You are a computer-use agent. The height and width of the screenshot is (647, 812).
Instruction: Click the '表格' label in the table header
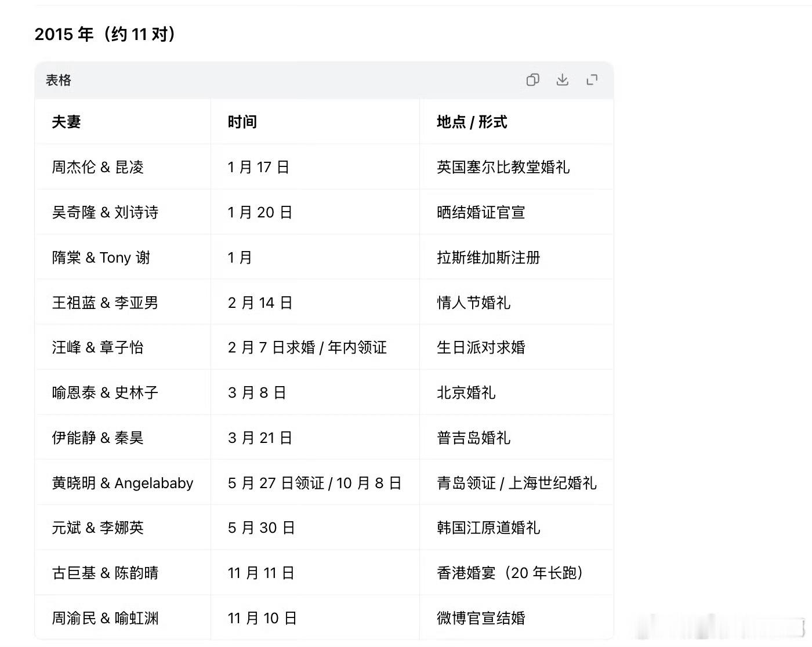(x=59, y=80)
